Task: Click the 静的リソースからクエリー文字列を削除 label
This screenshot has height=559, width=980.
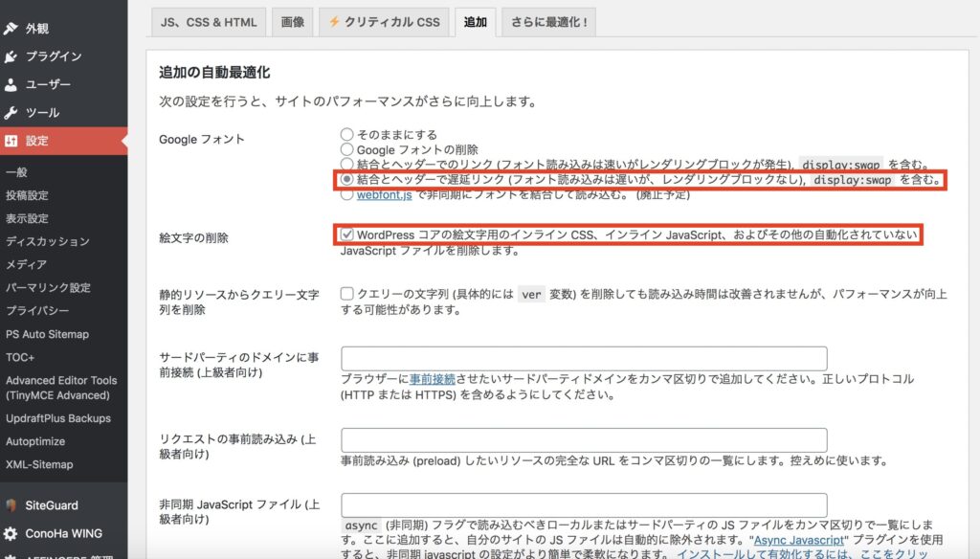Action: point(238,302)
